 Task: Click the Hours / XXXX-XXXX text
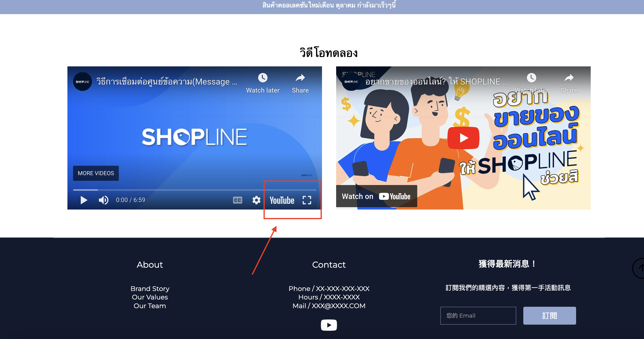[329, 297]
